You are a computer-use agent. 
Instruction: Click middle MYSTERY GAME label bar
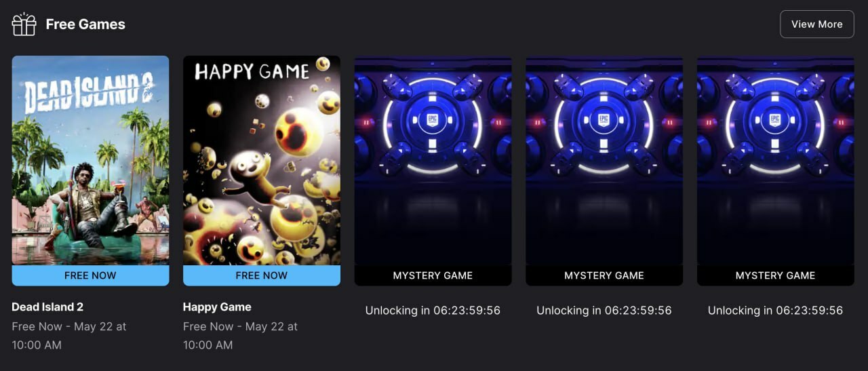[x=604, y=275]
